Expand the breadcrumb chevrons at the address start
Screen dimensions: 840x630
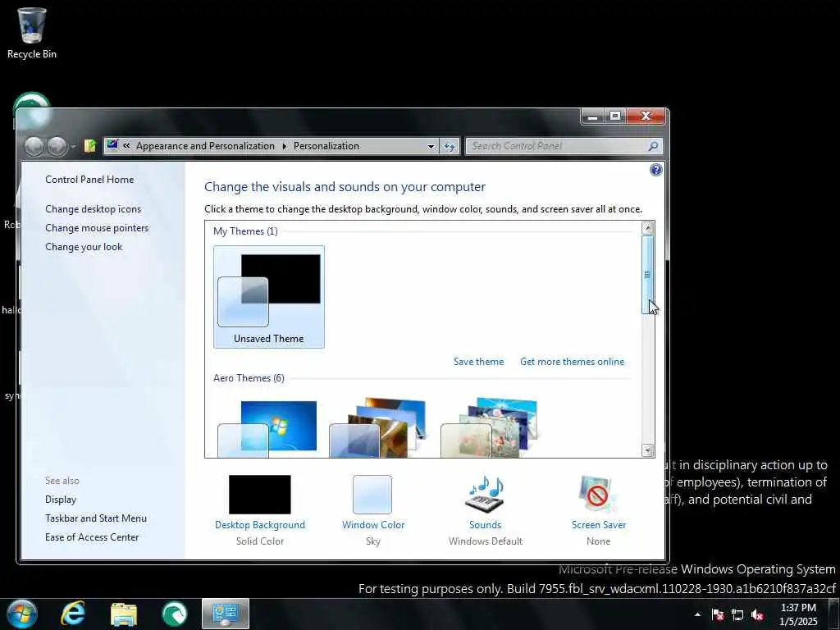click(127, 146)
